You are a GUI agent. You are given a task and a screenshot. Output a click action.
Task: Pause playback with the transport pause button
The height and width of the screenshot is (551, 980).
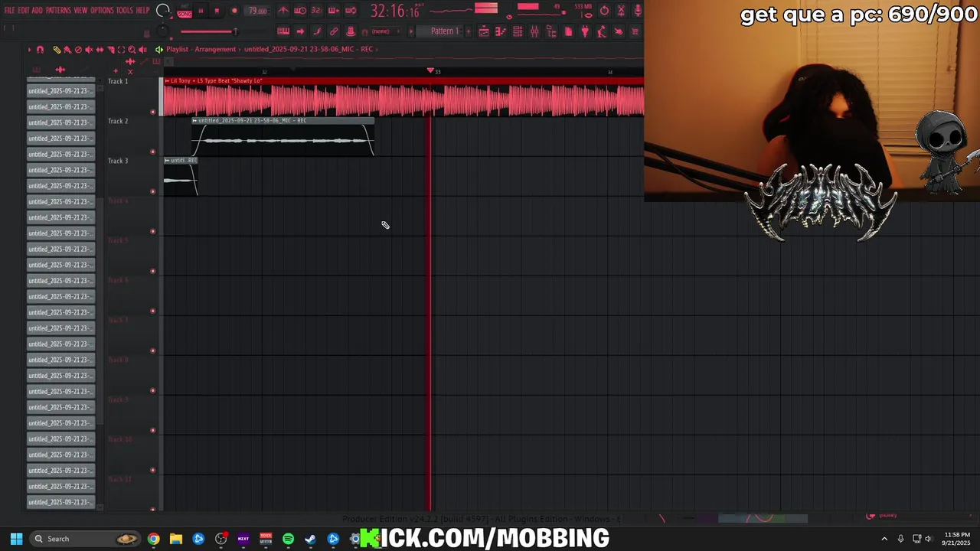pos(201,11)
